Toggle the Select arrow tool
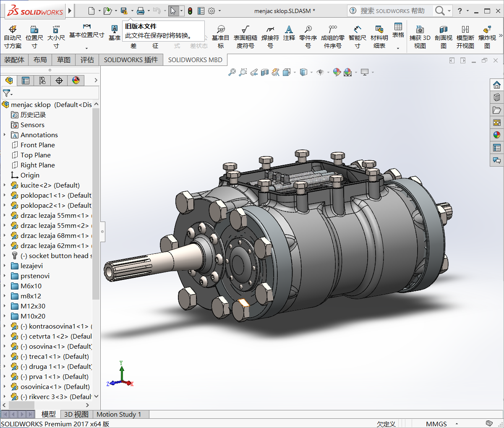This screenshot has width=504, height=428. point(173,11)
